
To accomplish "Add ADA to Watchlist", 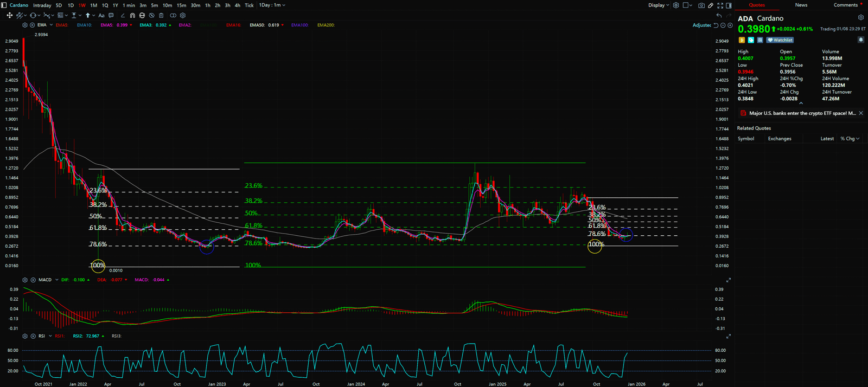I will tap(780, 40).
